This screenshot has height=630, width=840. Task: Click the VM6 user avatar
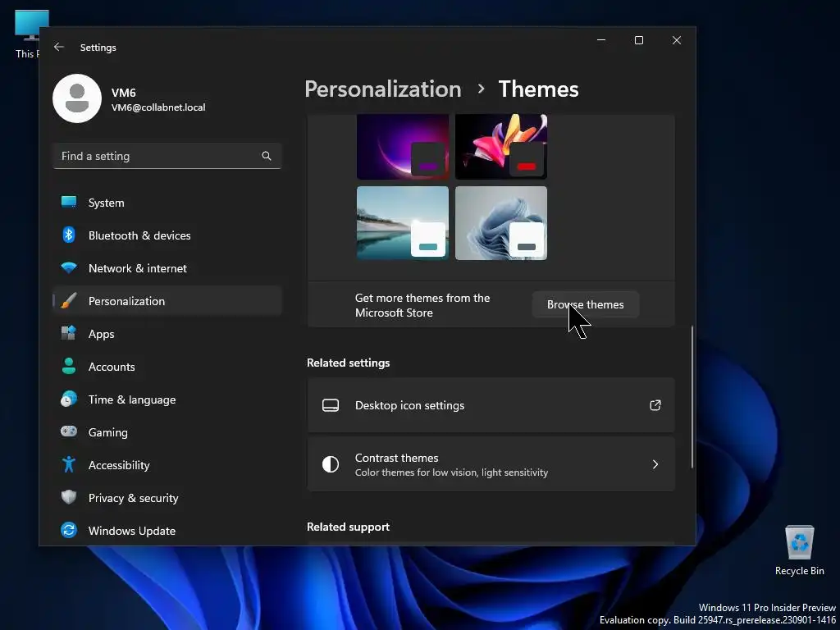click(77, 98)
